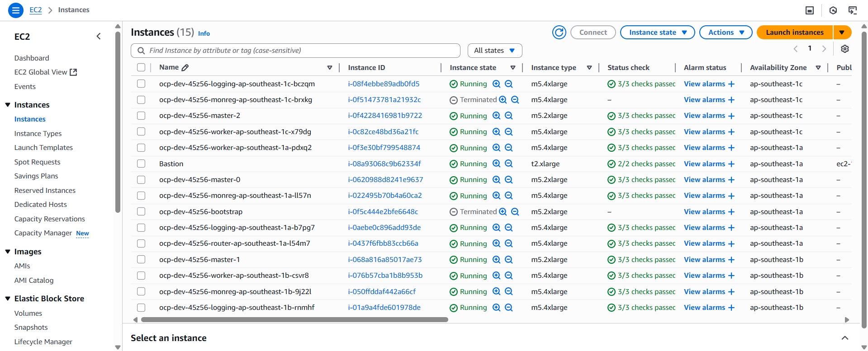Click zoom-in icon on monreg-1c-brxkg Terminated state
The width and height of the screenshot is (868, 351).
[x=503, y=100]
